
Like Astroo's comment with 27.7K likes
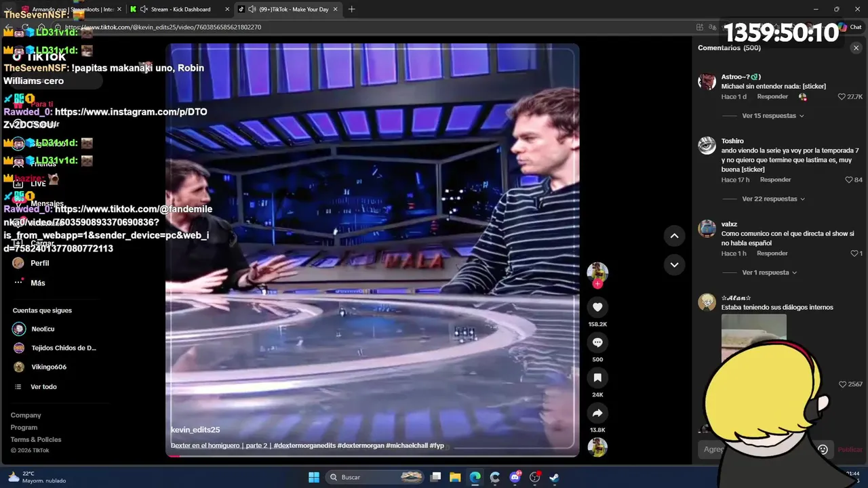(842, 97)
